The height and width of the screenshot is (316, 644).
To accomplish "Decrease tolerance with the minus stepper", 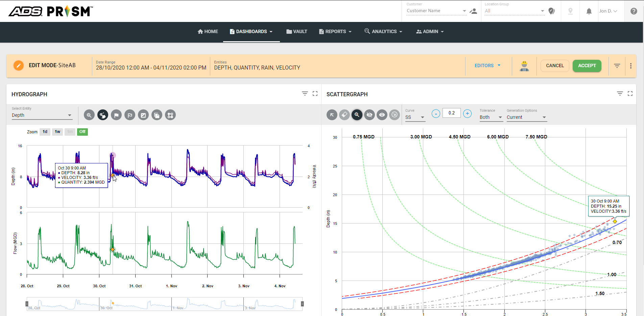I will coord(436,113).
